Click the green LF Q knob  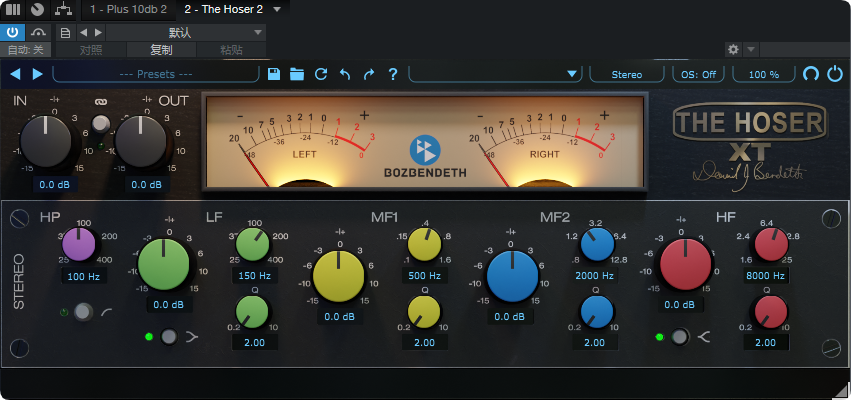[x=252, y=312]
